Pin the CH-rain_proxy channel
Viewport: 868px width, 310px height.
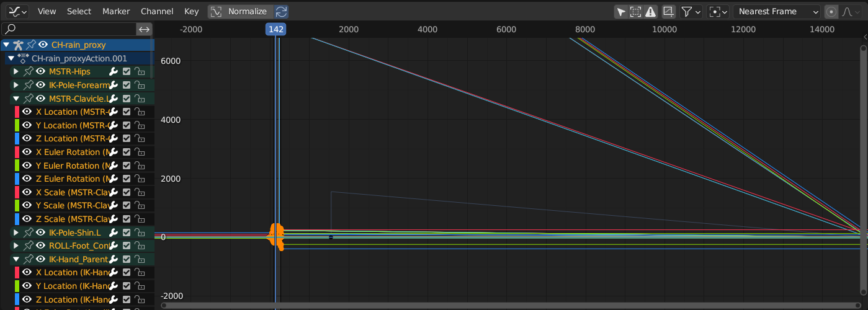pos(31,45)
